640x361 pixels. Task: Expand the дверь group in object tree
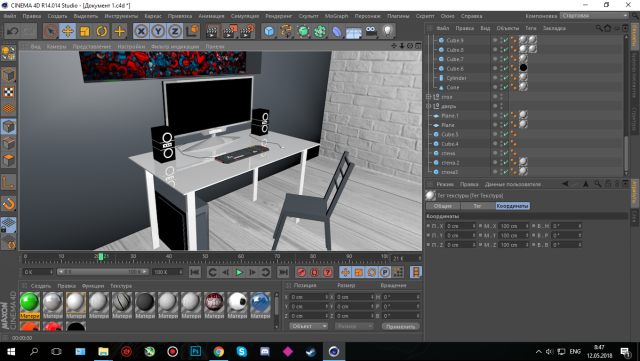click(429, 106)
